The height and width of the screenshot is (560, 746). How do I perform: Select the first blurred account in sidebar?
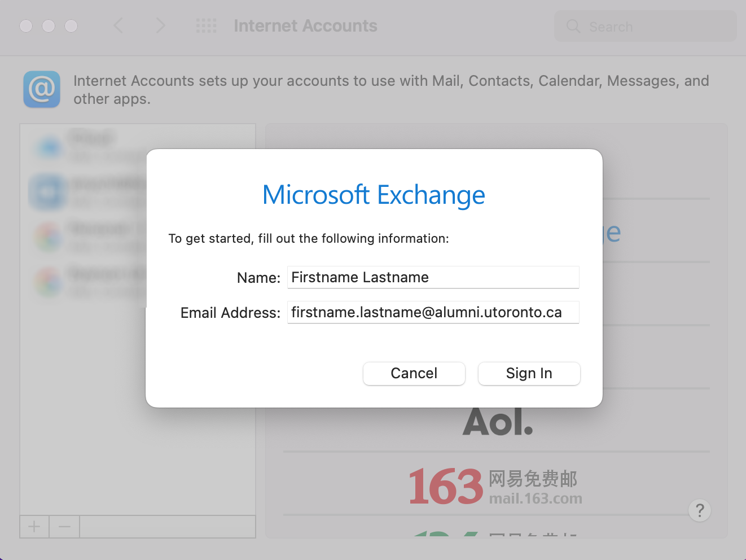click(87, 146)
